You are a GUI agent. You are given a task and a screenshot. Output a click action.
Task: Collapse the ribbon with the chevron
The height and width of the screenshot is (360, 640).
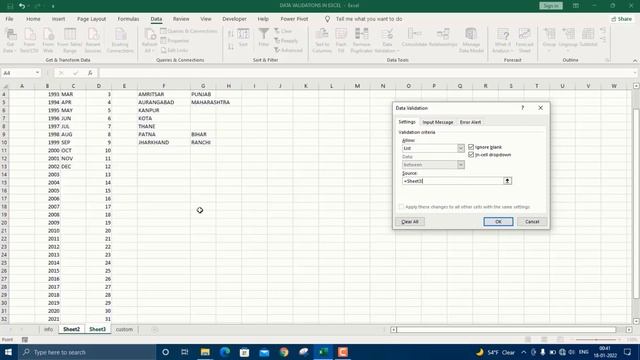(x=635, y=60)
